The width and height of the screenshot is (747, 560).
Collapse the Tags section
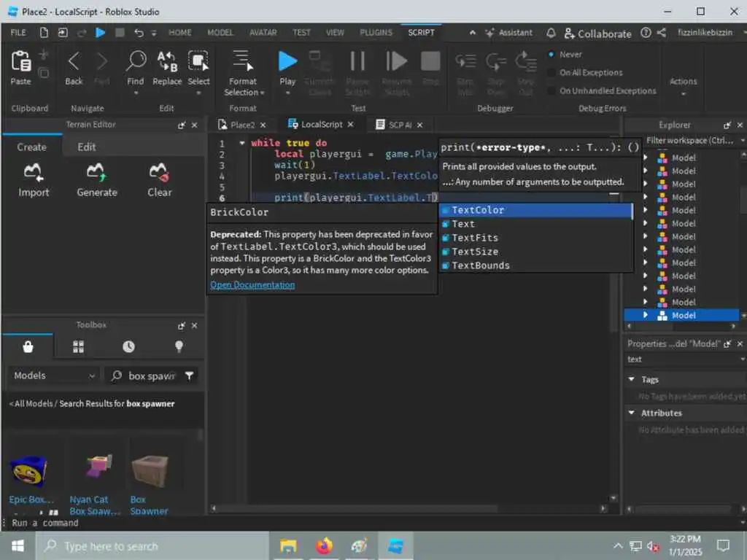click(x=632, y=379)
